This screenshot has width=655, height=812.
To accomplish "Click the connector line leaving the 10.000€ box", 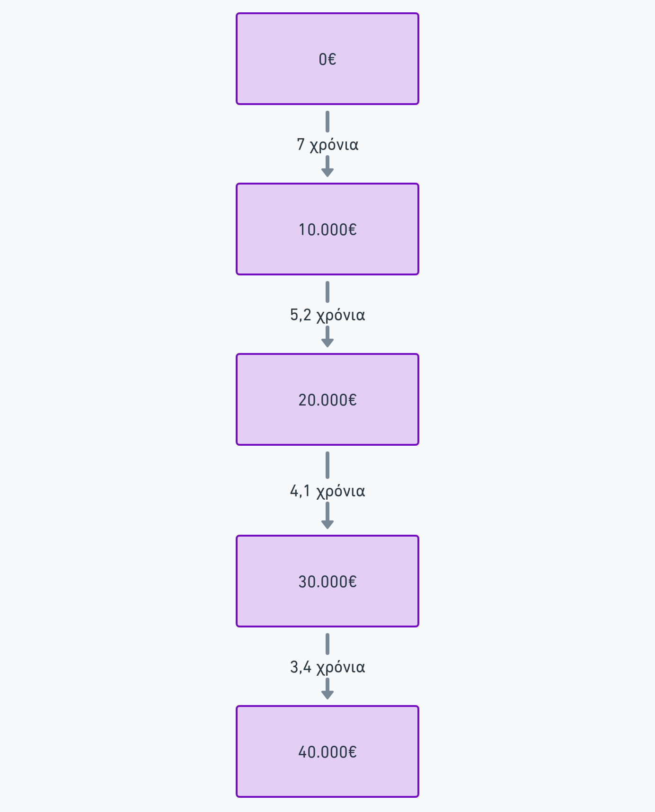I will pos(327,292).
